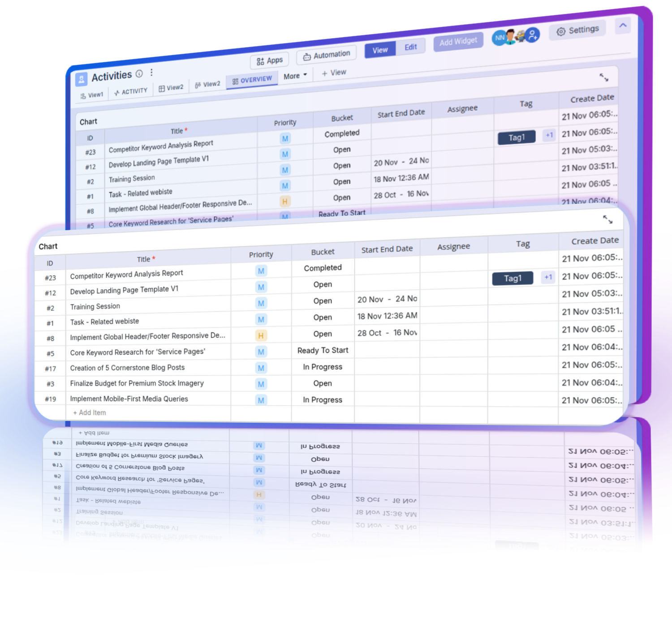Select the Tag1 chip on Competitor Keyword row
Image resolution: width=672 pixels, height=627 pixels.
(512, 278)
